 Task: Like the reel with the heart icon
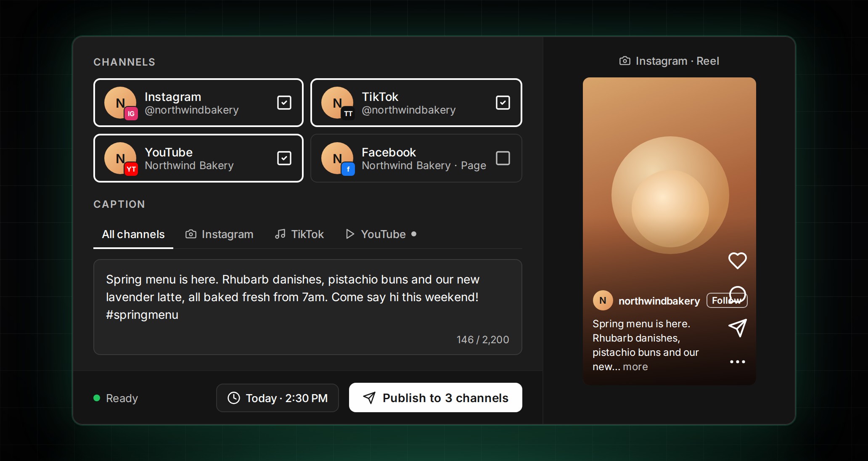(737, 261)
